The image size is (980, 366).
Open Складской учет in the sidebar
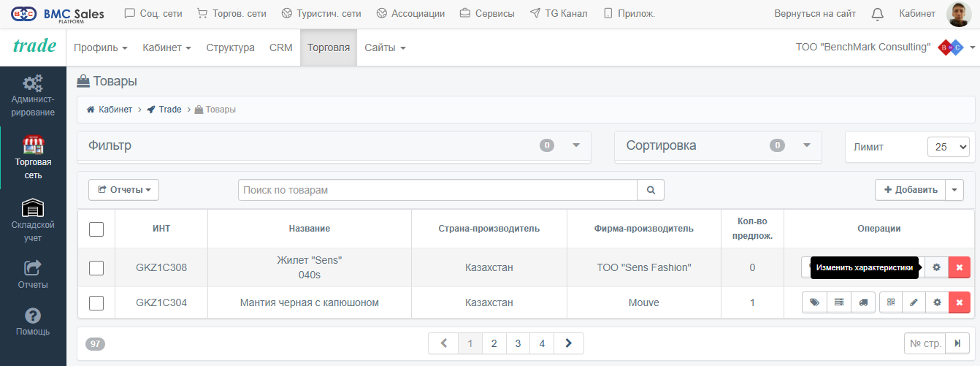point(33,219)
